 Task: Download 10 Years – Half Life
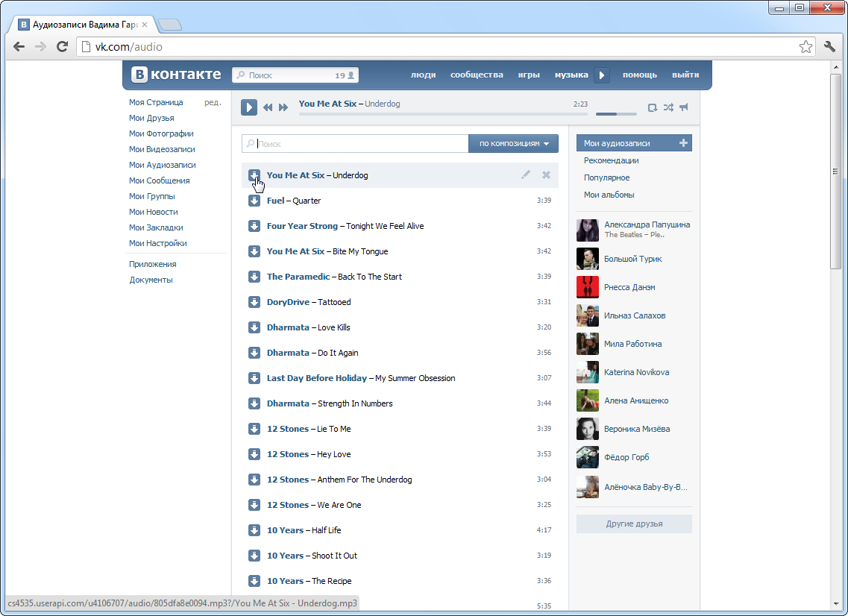pyautogui.click(x=254, y=530)
